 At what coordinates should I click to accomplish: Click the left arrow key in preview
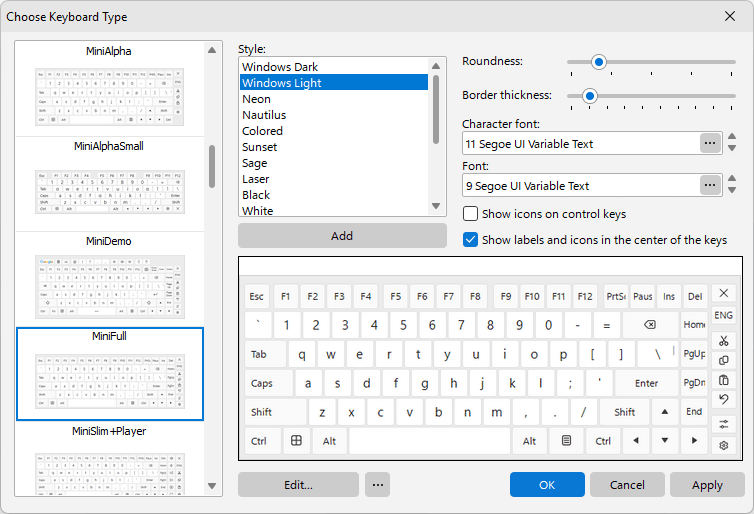[x=636, y=440]
